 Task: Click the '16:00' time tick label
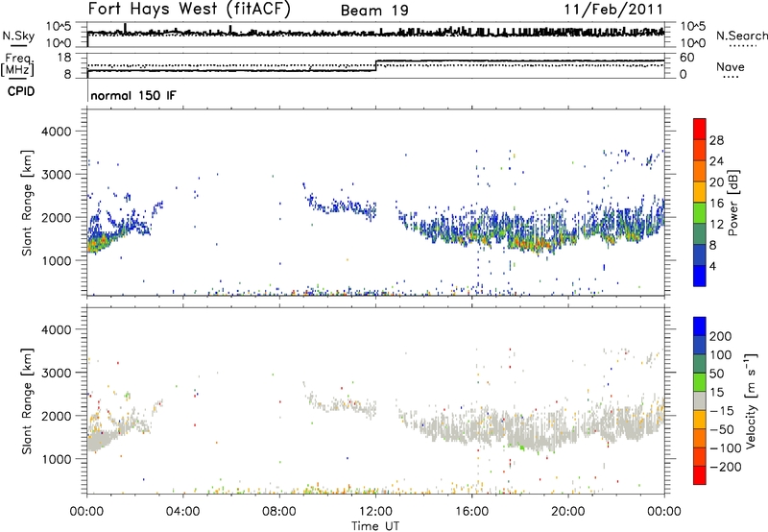(471, 512)
